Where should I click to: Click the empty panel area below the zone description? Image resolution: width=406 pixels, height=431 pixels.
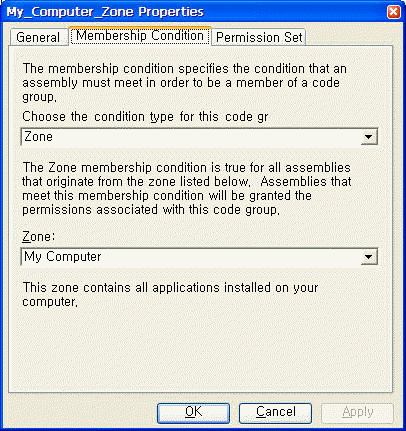(200, 350)
